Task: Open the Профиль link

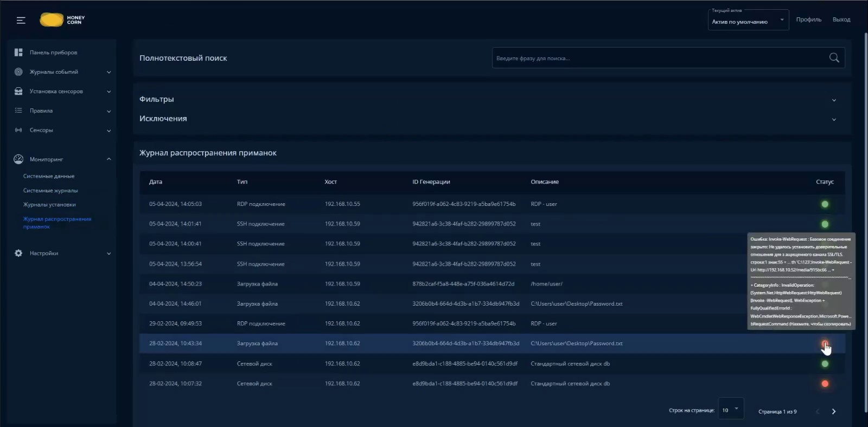Action: point(809,20)
